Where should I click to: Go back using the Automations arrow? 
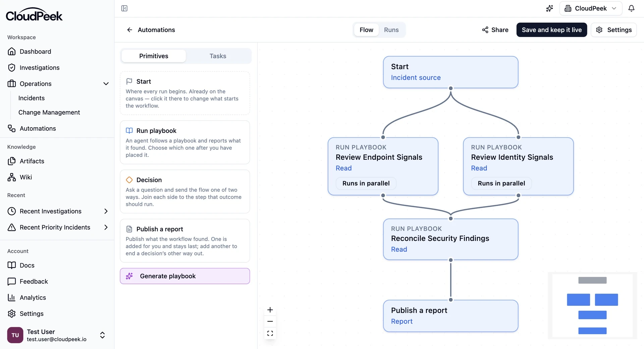tap(129, 30)
